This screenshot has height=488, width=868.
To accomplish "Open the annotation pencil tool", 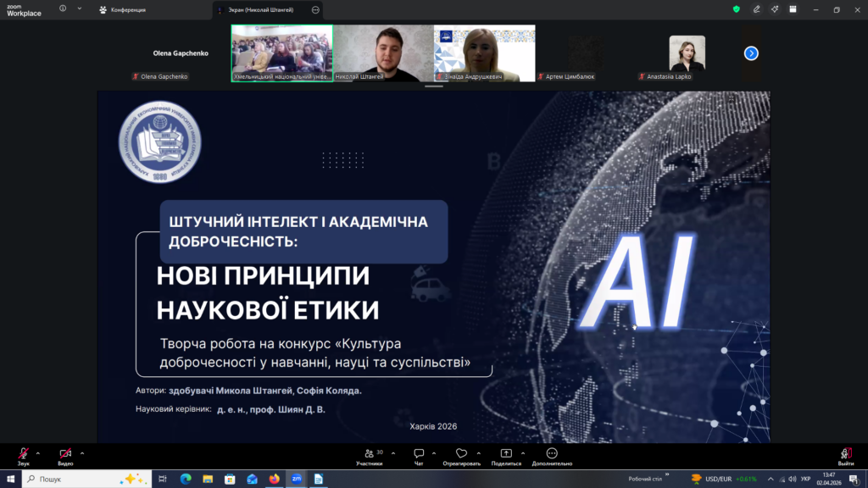I will point(755,9).
